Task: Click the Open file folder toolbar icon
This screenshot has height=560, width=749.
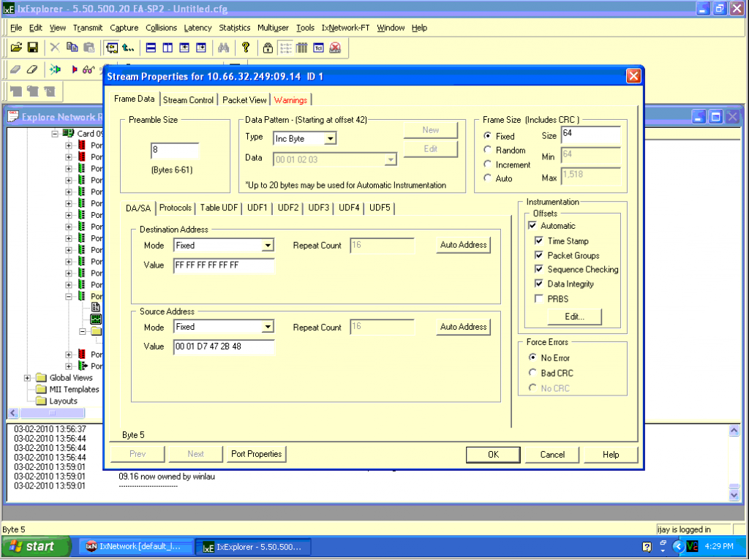Action: point(16,48)
